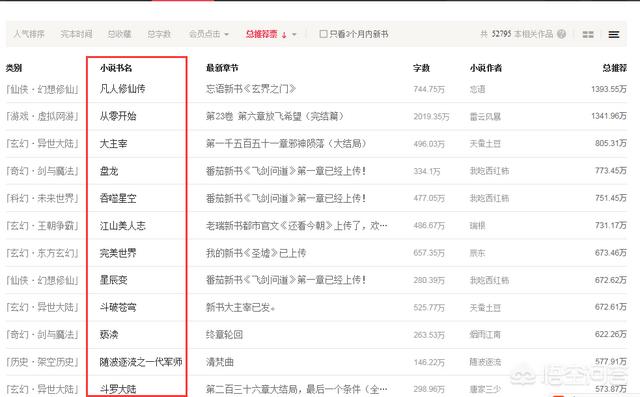Open chapter 清梵曲

coord(220,362)
